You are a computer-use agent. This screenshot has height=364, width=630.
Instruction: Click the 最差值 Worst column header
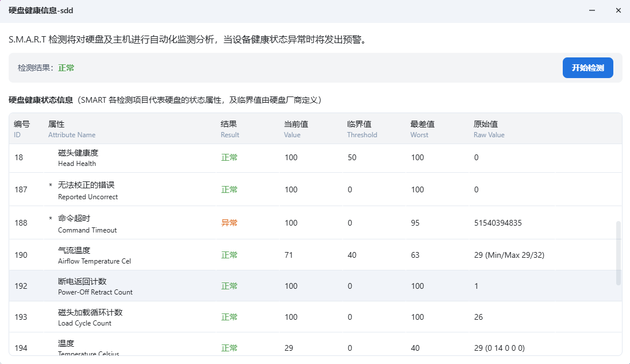(x=422, y=129)
